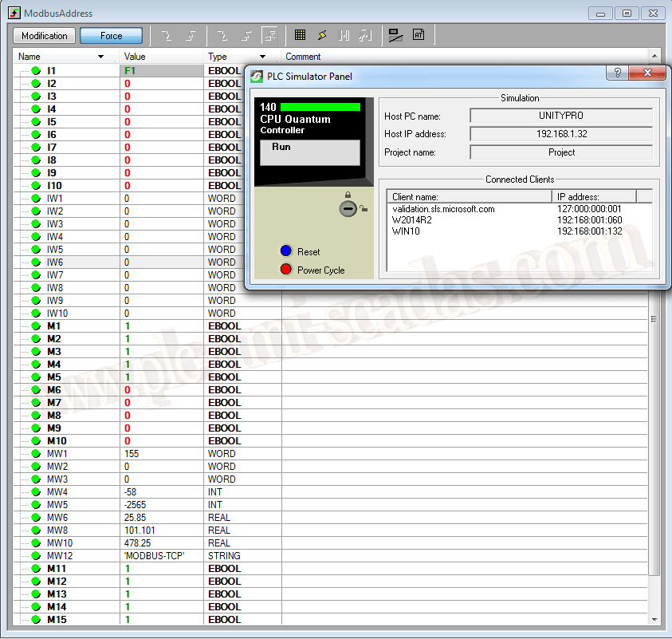Click the grid table icon in toolbar
Viewport: 672px width, 639px height.
[x=300, y=35]
